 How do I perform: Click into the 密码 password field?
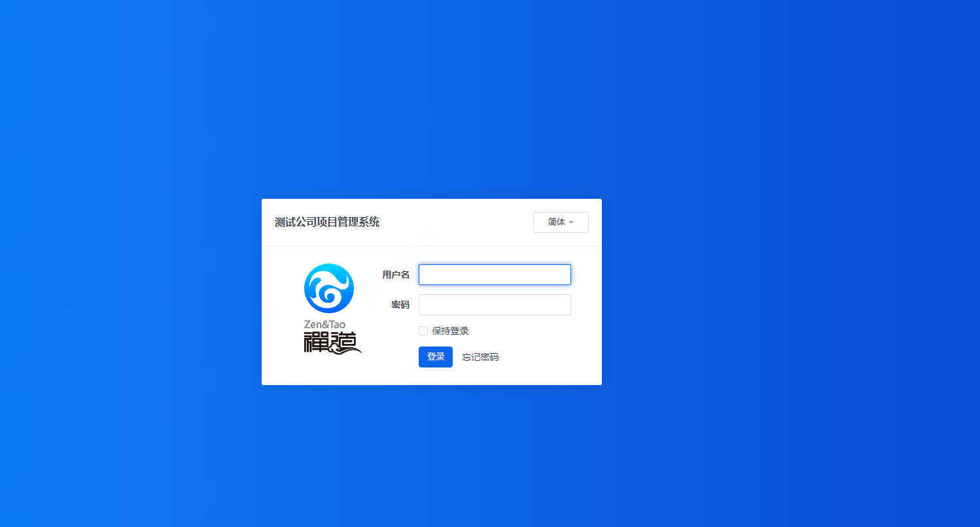(495, 305)
